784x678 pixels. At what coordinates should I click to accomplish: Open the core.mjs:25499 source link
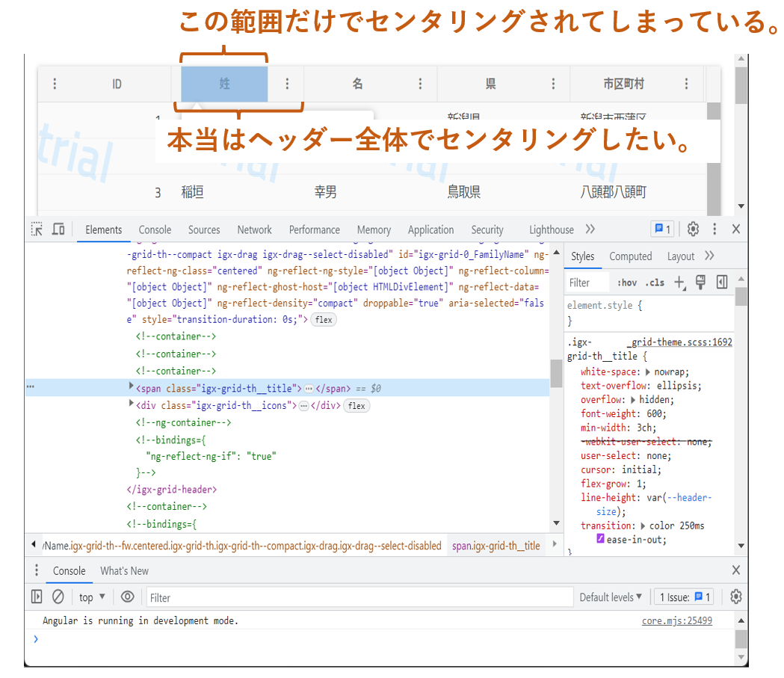(676, 621)
